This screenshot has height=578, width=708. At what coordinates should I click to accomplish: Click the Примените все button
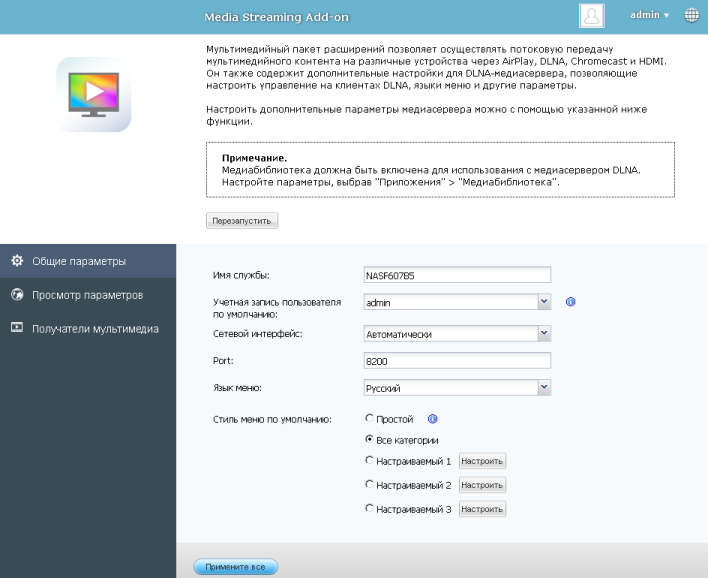235,567
